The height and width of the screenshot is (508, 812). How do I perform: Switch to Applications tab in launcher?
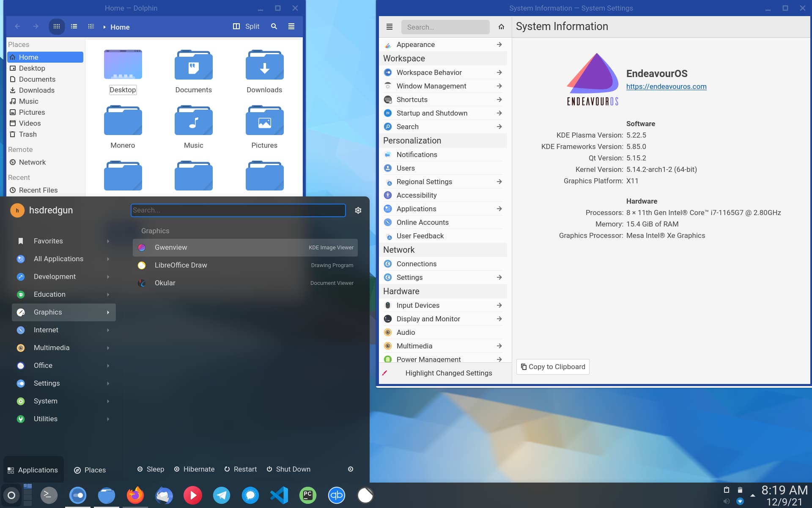point(33,470)
